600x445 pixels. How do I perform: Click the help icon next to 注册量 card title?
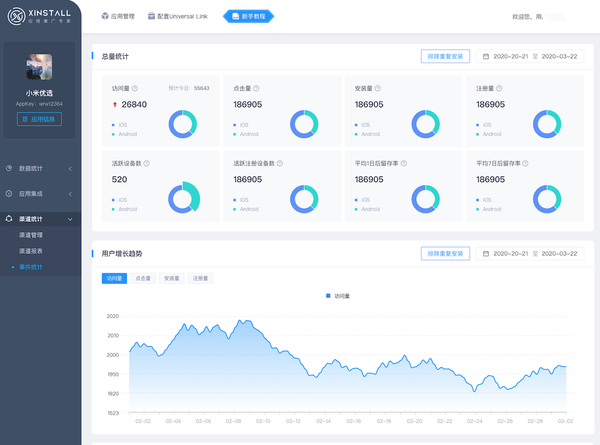(x=499, y=88)
